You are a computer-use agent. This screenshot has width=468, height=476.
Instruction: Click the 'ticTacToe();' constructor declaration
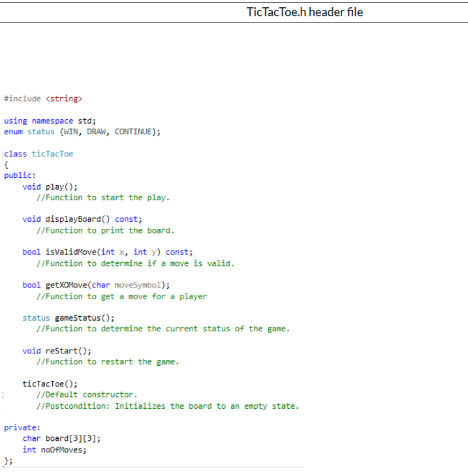[x=50, y=383]
